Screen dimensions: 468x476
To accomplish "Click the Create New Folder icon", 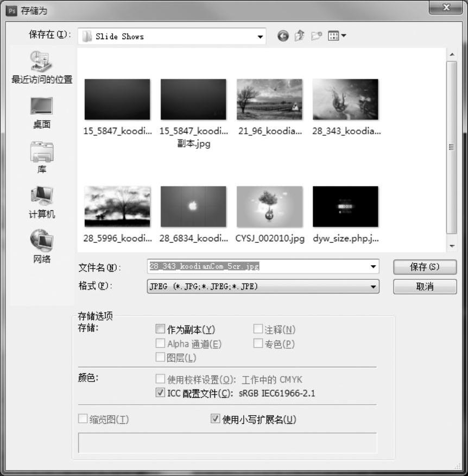I will [317, 36].
